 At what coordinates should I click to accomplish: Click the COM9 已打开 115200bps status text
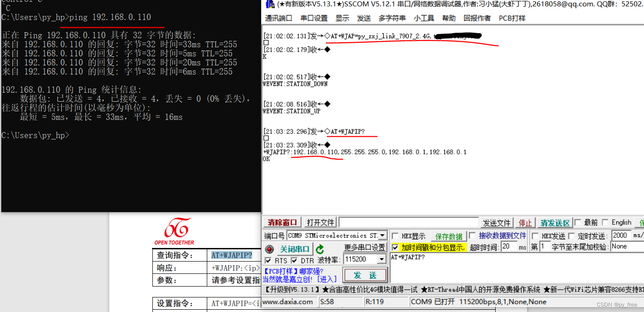pos(478,302)
